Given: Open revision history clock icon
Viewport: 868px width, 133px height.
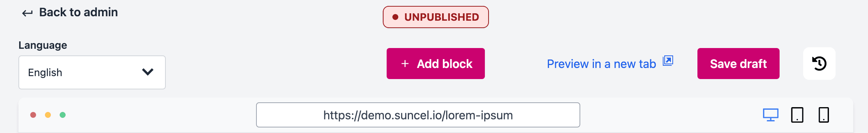Looking at the screenshot, I should (819, 64).
